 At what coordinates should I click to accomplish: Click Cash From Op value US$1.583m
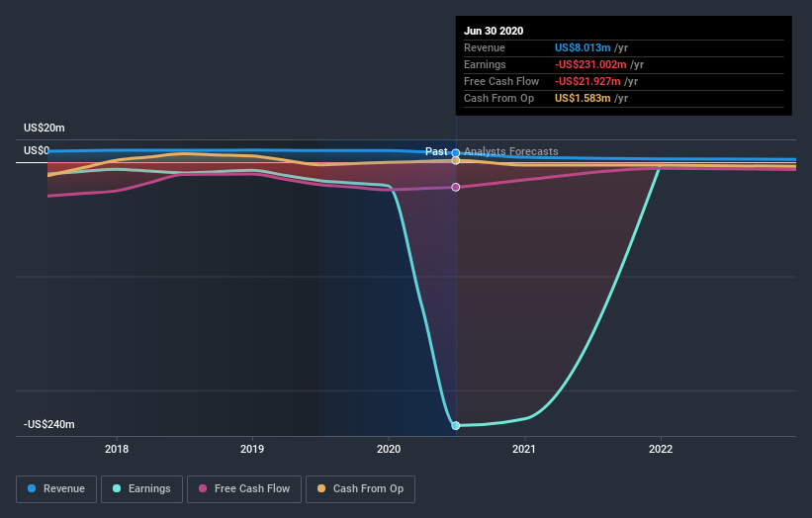tap(583, 98)
